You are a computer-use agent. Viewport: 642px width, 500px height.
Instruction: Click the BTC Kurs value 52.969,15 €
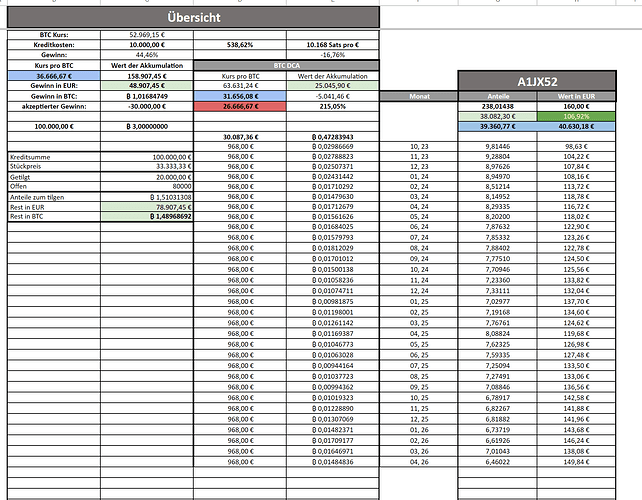click(147, 35)
